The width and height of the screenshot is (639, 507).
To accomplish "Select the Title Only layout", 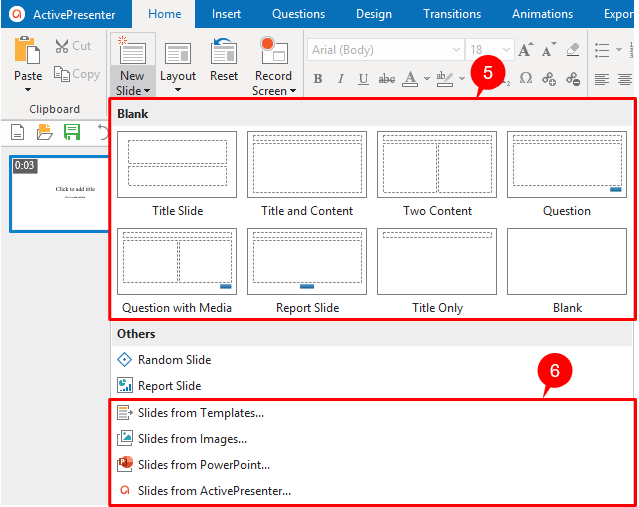I will [x=437, y=262].
